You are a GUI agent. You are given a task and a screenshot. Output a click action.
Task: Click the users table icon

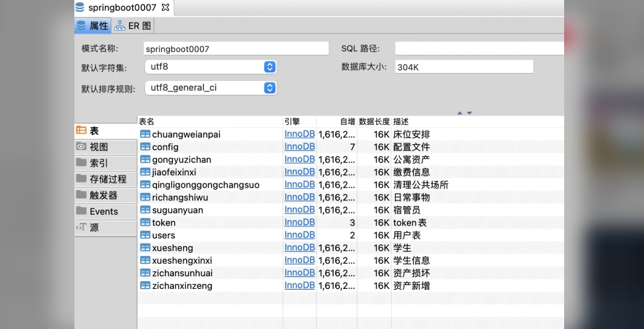(145, 235)
